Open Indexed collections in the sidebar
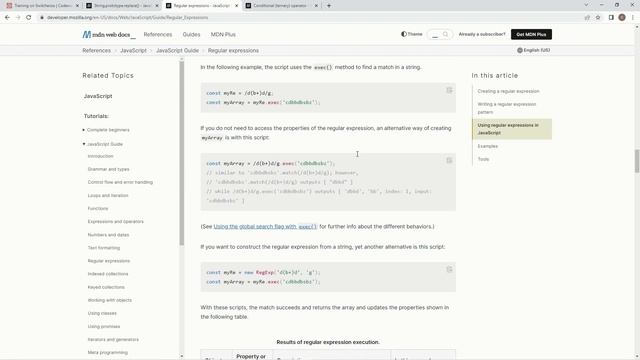The width and height of the screenshot is (640, 360). coord(108,274)
